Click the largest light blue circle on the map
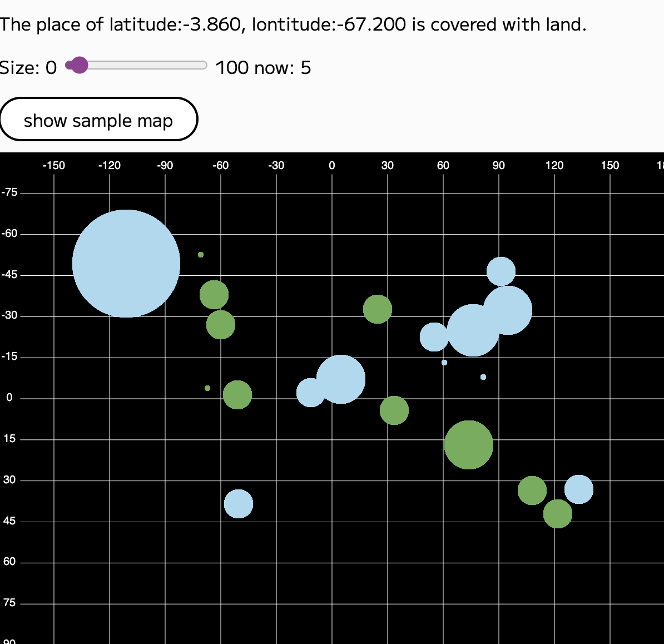The height and width of the screenshot is (644, 664). (x=126, y=264)
